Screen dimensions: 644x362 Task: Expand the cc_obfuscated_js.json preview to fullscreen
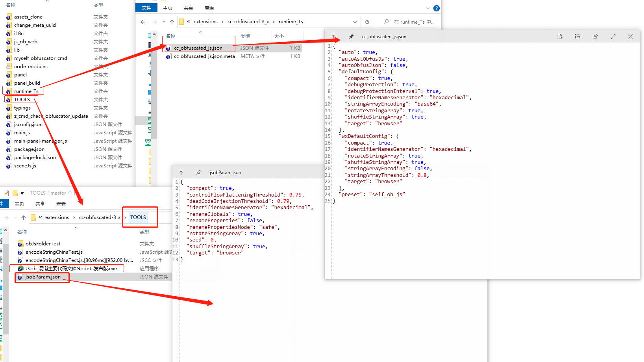coord(613,37)
